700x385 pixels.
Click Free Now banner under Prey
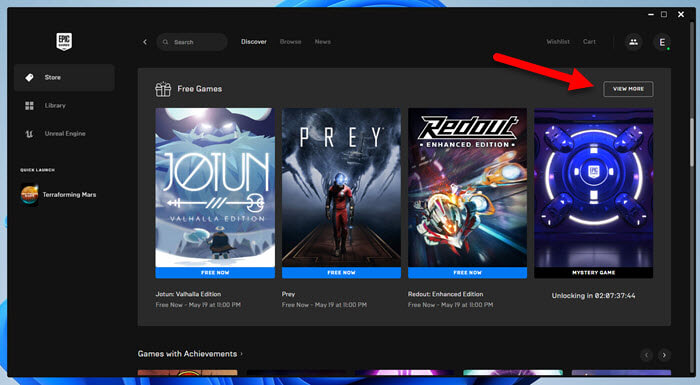pyautogui.click(x=342, y=272)
